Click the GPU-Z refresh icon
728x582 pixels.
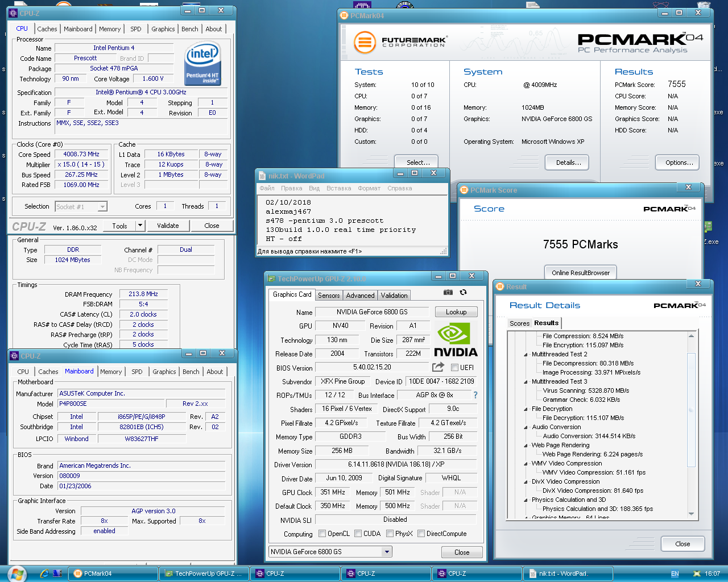click(x=464, y=292)
